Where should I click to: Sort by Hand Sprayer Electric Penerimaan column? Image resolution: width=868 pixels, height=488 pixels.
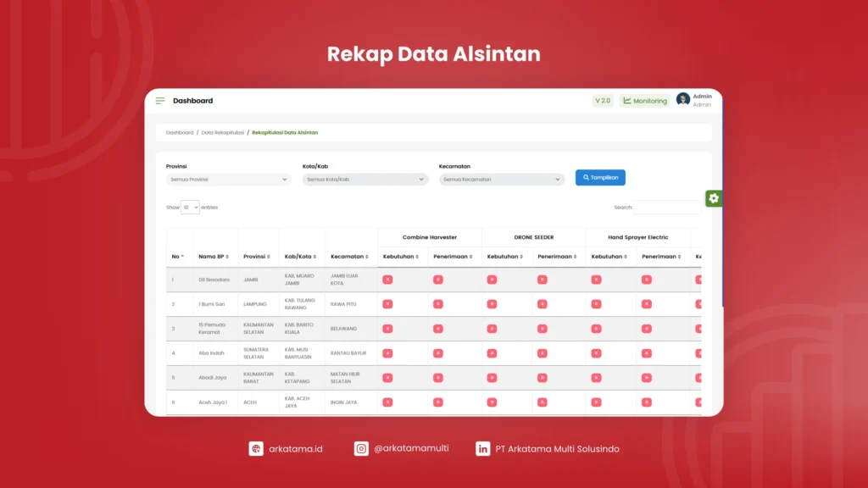(663, 257)
